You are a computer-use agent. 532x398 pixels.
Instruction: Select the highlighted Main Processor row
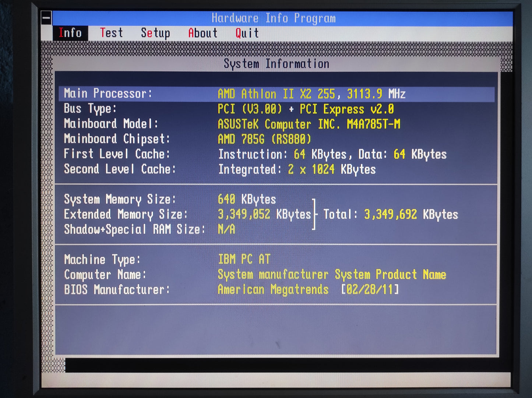[x=276, y=94]
